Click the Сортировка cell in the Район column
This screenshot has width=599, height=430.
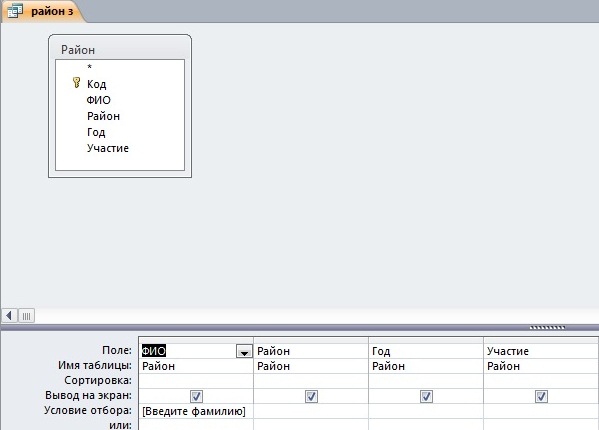pos(311,381)
